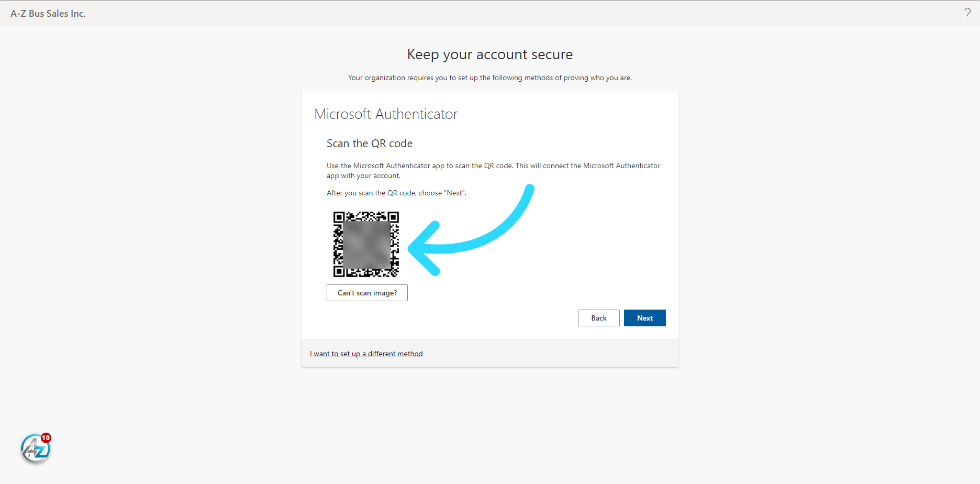
Task: Click the "After you scan the QR code" instruction
Action: 396,193
